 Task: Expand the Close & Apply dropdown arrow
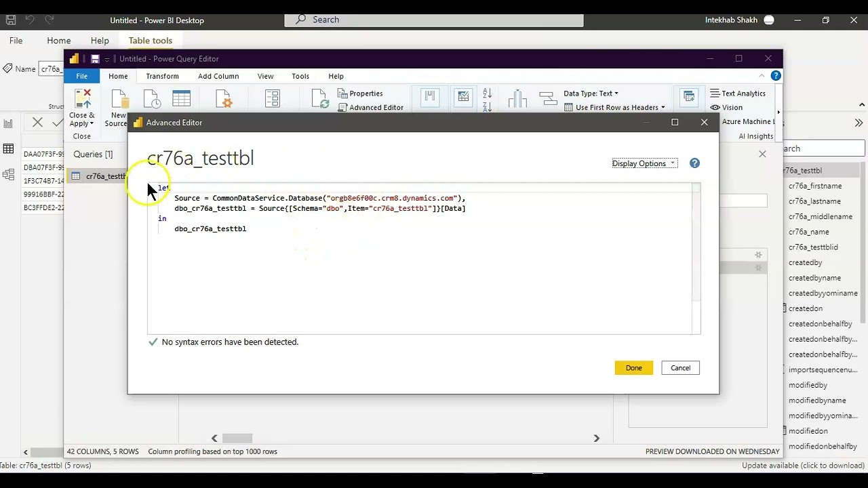coord(92,124)
